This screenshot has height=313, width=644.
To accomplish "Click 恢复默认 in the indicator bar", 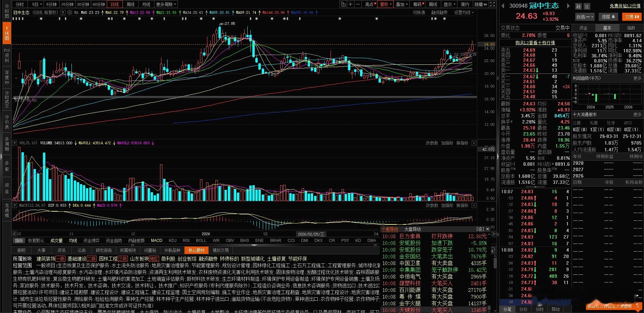I will (36, 241).
